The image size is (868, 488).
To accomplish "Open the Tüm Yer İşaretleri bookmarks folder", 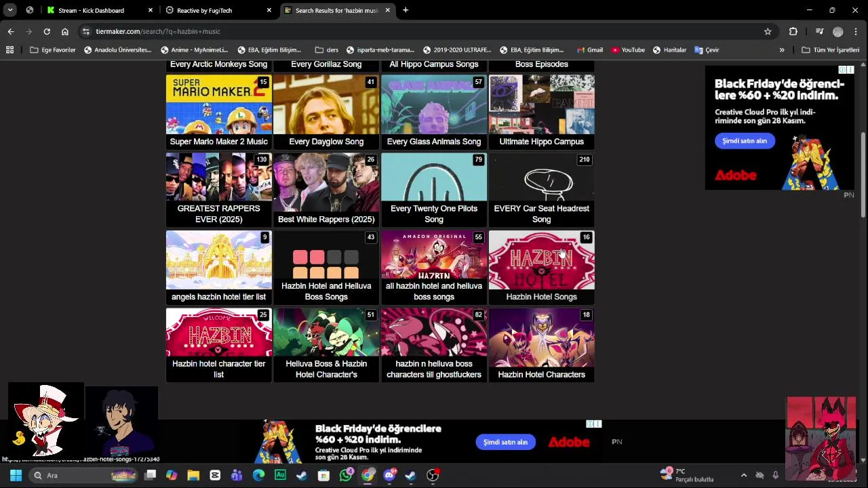I will click(830, 49).
